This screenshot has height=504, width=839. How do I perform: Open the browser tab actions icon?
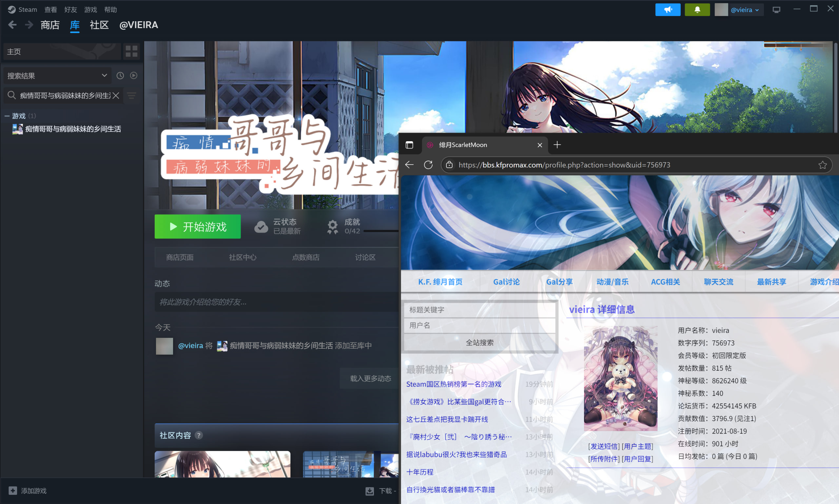(409, 145)
